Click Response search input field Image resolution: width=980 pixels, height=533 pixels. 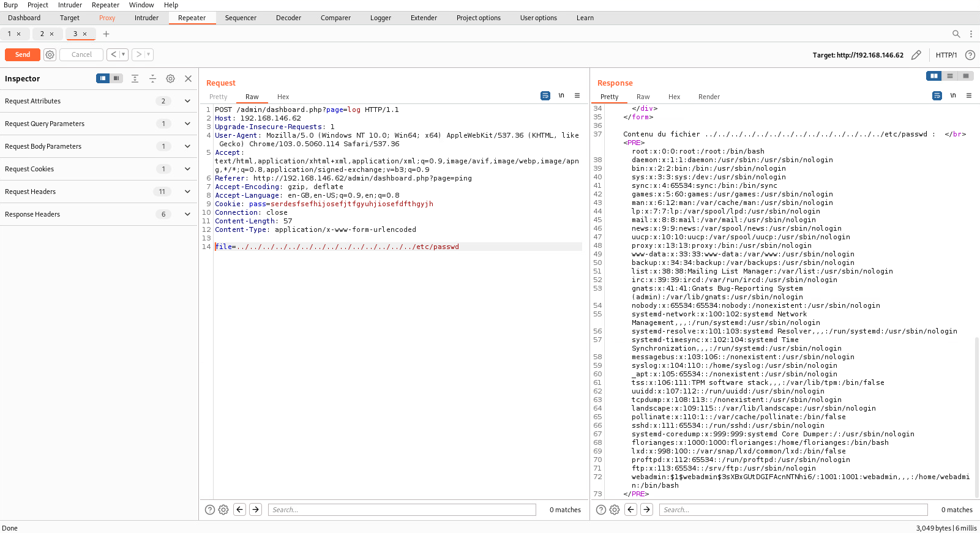[793, 510]
